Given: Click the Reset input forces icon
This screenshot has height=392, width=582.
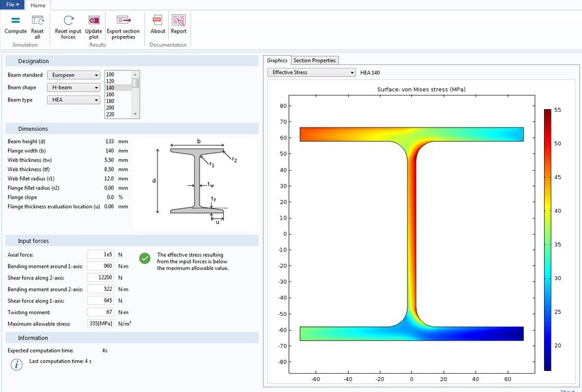Looking at the screenshot, I should tap(68, 21).
